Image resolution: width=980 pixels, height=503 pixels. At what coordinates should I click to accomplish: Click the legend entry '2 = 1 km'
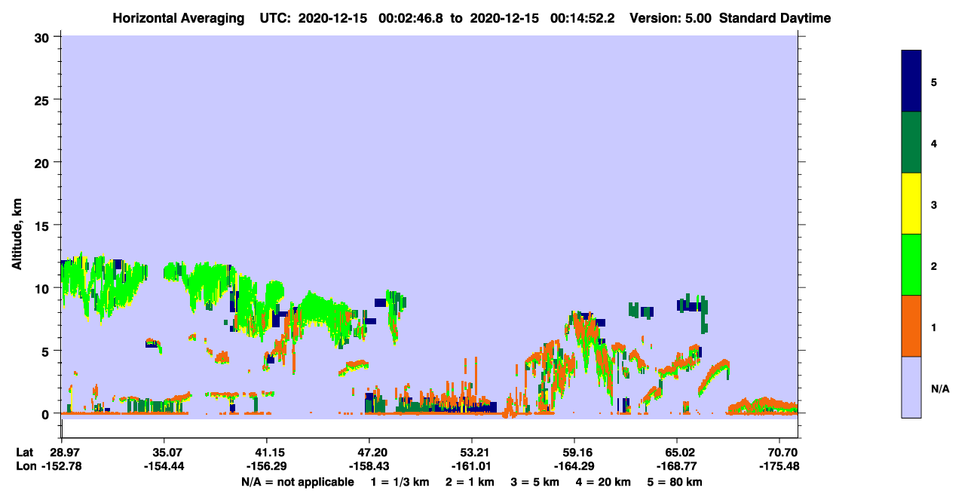[470, 482]
